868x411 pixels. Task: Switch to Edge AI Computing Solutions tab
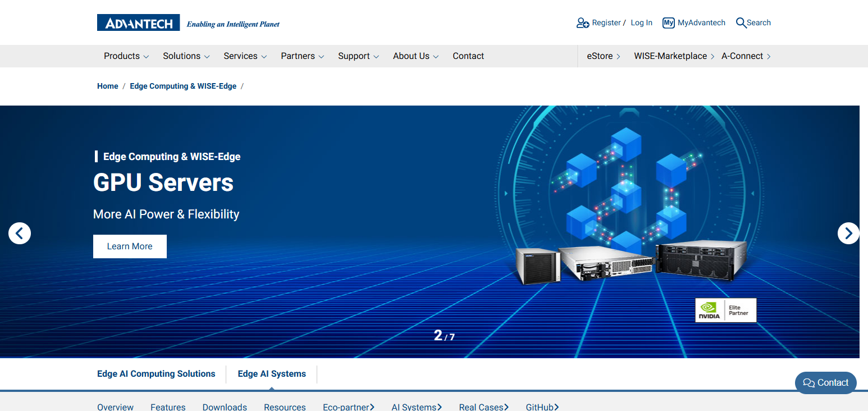[x=156, y=374]
